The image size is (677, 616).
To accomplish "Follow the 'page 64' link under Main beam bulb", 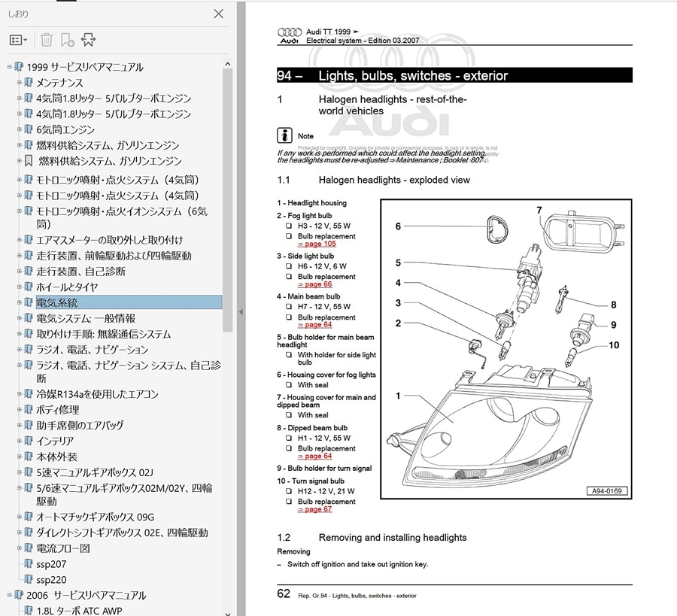I will pyautogui.click(x=315, y=325).
